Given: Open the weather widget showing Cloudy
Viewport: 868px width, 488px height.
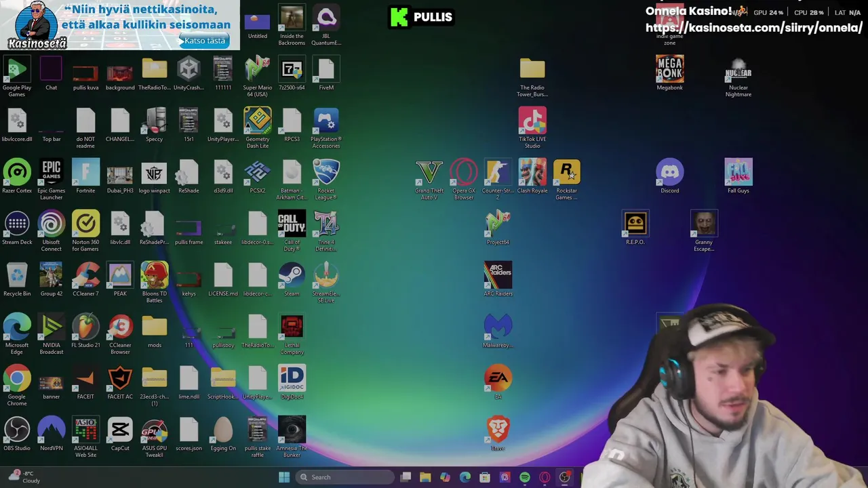Looking at the screenshot, I should [25, 477].
